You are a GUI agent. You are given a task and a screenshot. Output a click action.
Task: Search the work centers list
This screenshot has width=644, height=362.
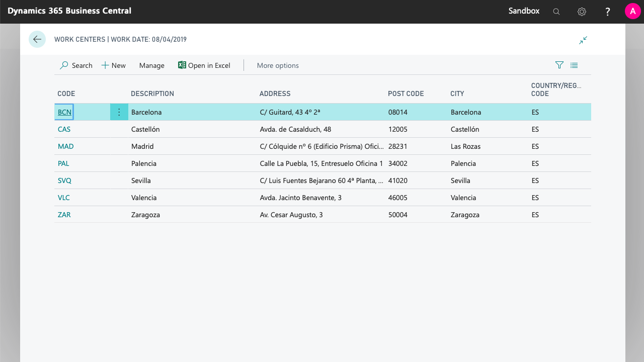(x=76, y=65)
